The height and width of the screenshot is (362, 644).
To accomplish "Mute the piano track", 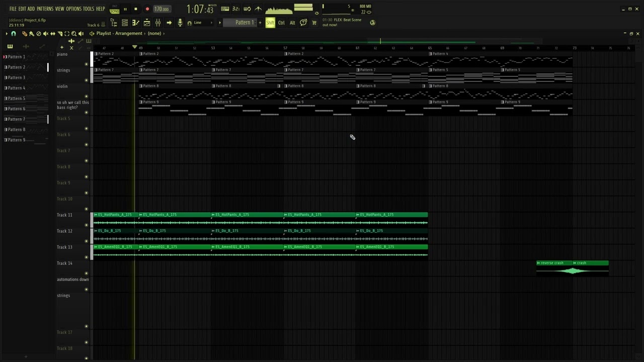I will click(x=86, y=64).
